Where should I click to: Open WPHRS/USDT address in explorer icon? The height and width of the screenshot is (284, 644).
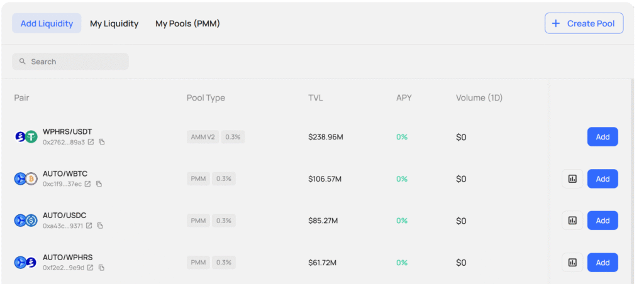click(x=91, y=142)
